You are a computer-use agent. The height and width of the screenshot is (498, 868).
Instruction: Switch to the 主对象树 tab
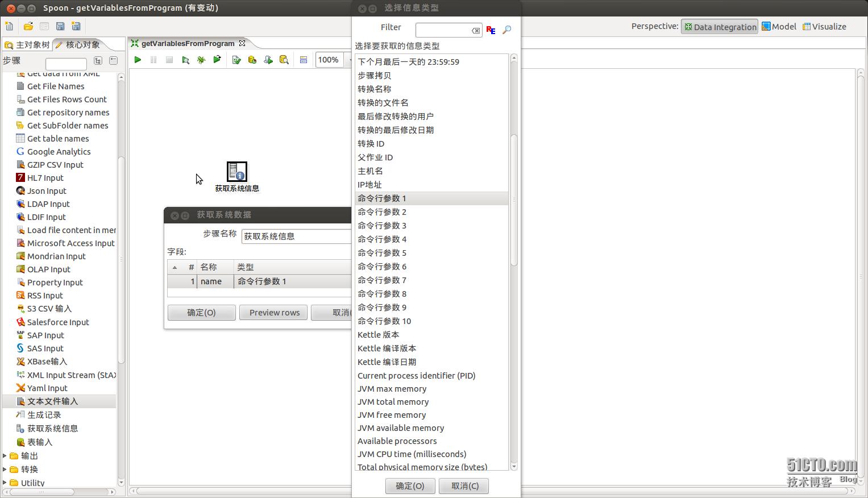click(27, 44)
